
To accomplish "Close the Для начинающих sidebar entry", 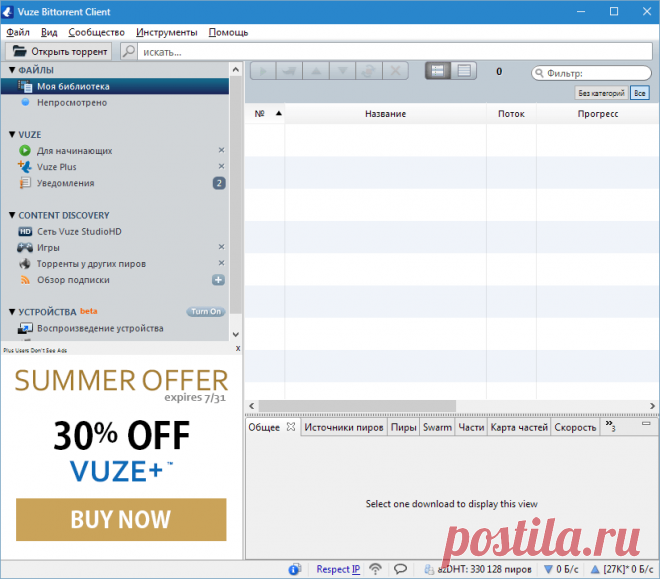I will 221,150.
